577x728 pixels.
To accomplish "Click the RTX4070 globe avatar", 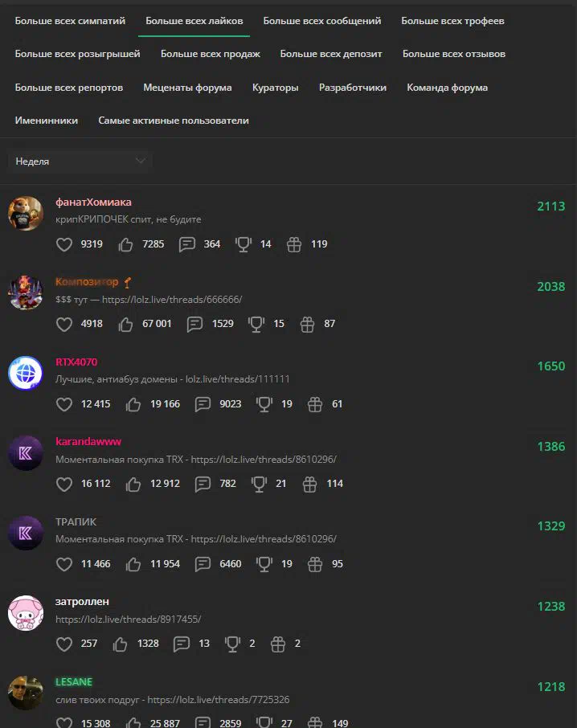I will click(x=26, y=374).
